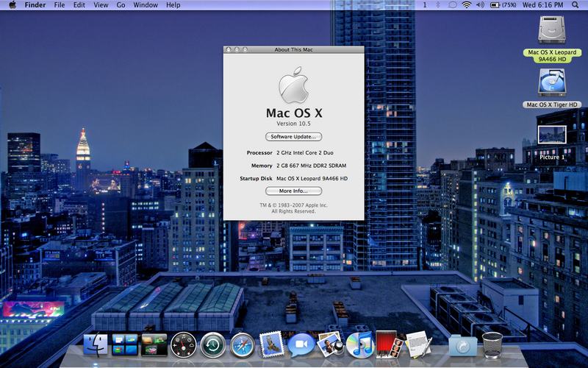Open Preview icon in the Dock
The image size is (588, 368).
(330, 344)
